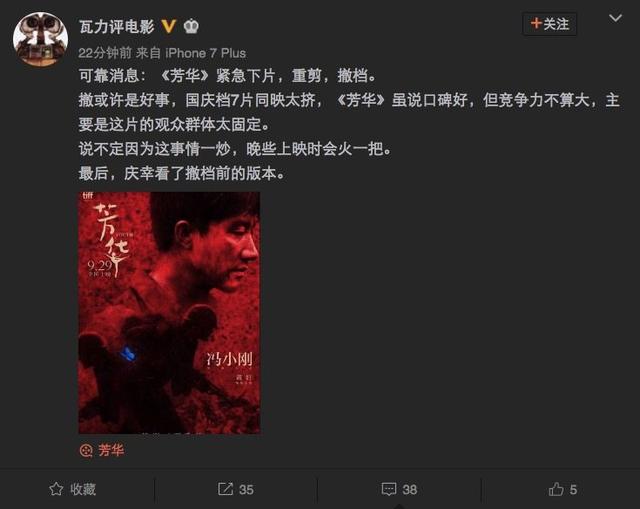640x509 pixels.
Task: Open the comments count 38
Action: pos(409,489)
